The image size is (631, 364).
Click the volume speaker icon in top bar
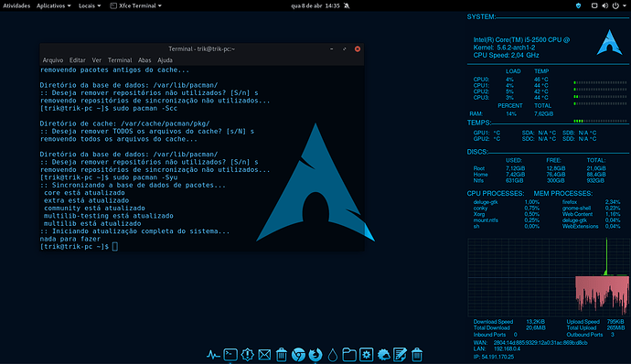coord(604,5)
